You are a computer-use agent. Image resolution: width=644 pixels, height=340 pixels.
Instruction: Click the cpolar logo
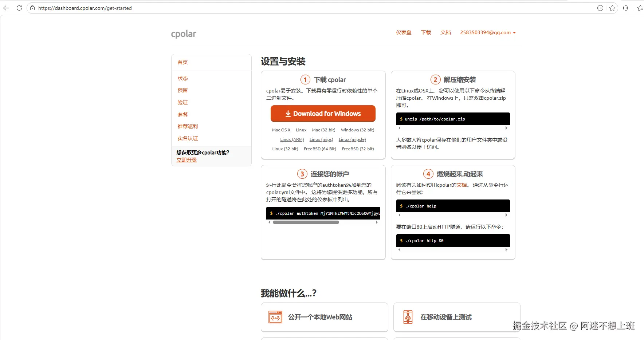click(184, 34)
